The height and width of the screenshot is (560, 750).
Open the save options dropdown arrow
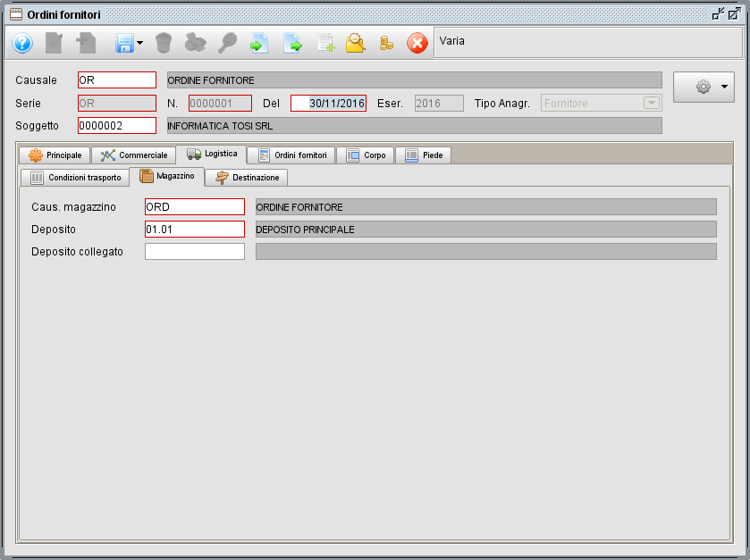[x=140, y=43]
